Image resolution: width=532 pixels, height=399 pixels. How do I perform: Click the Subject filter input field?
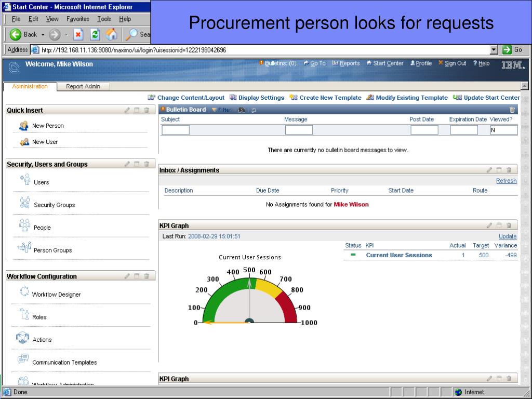[x=176, y=130]
